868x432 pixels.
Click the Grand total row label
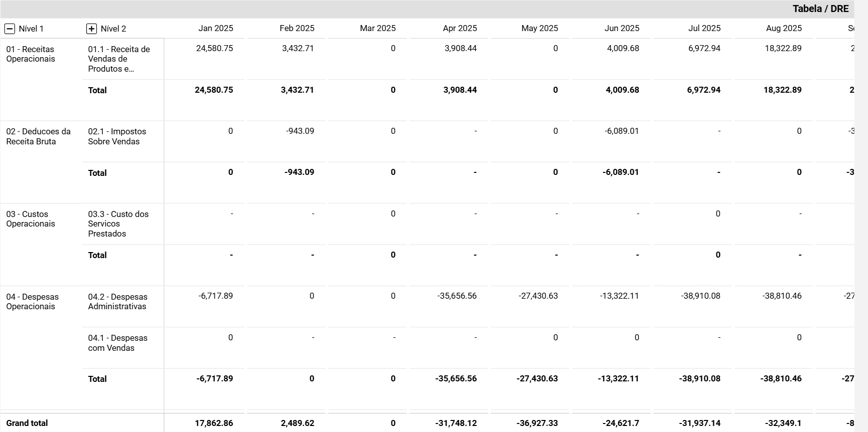27,423
